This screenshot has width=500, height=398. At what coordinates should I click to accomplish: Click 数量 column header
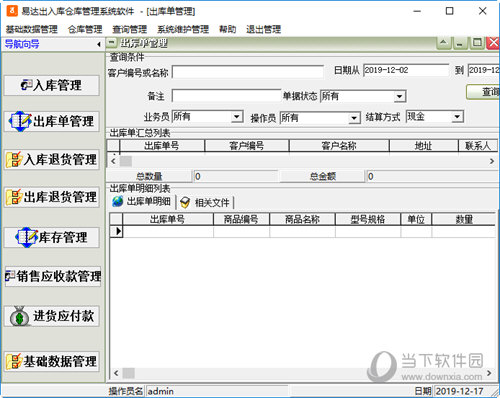coord(464,219)
